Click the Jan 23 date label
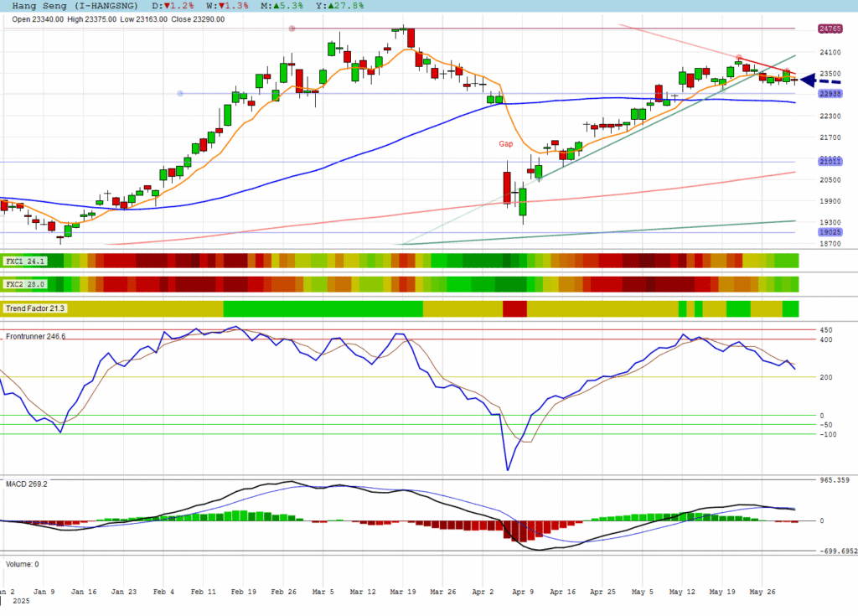Image resolution: width=858 pixels, height=616 pixels. pos(124,592)
